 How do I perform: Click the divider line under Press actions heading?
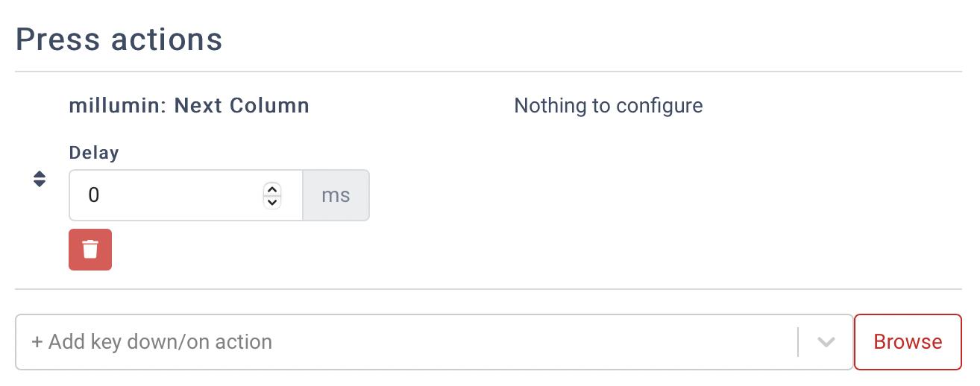(489, 72)
